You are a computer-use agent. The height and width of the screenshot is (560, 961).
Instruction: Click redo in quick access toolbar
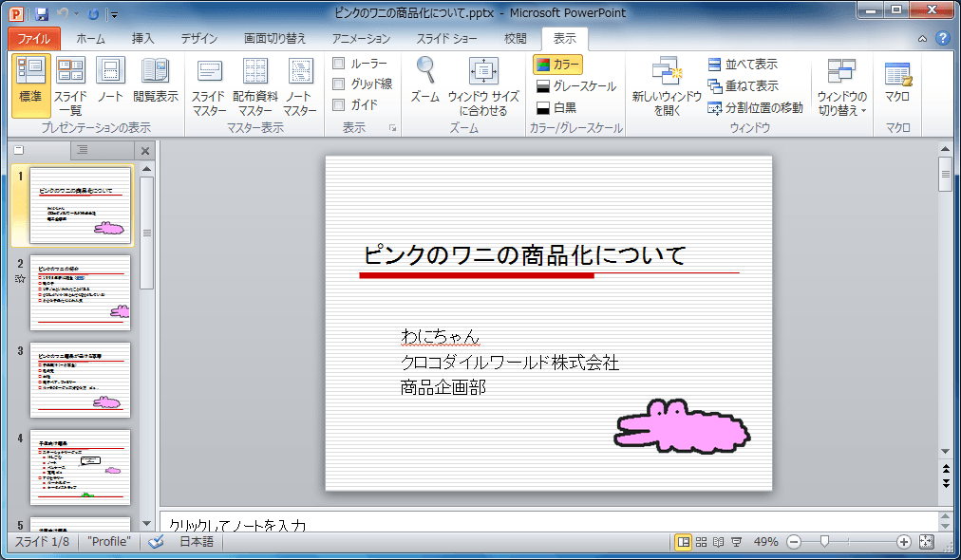(93, 13)
